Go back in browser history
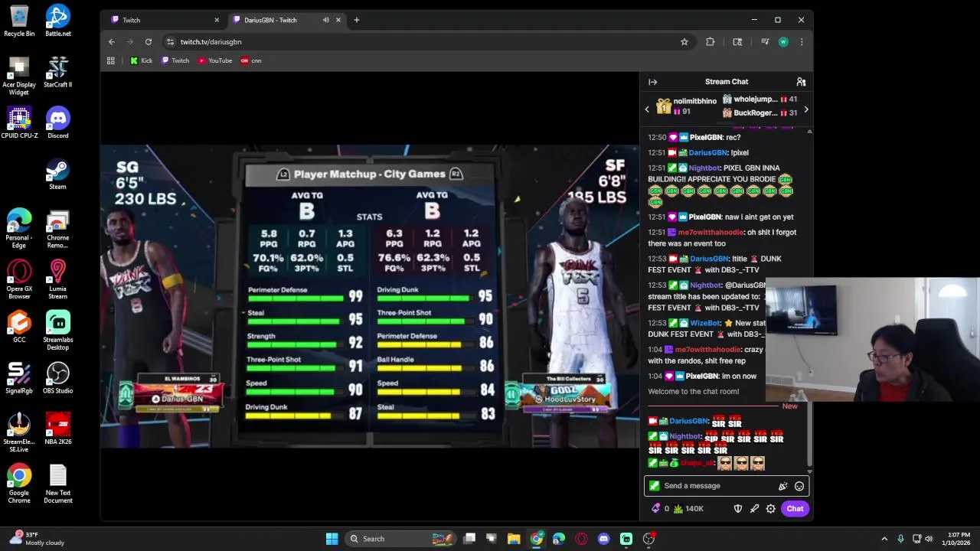 point(112,42)
